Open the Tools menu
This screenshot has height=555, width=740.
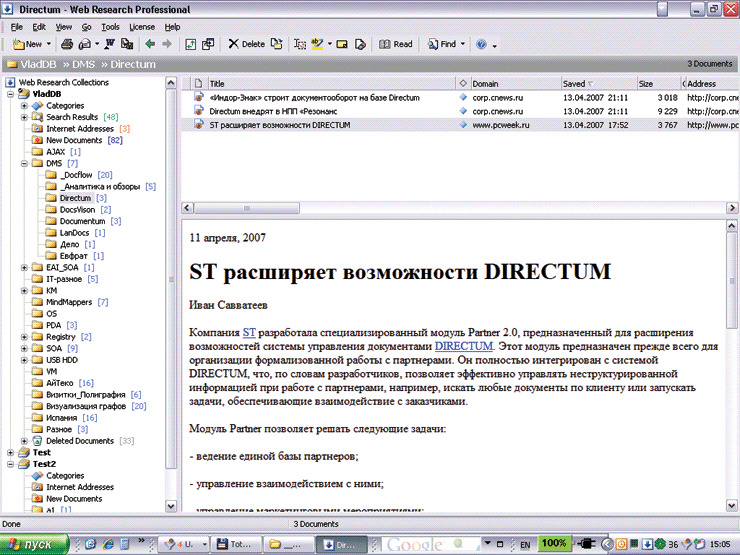110,27
